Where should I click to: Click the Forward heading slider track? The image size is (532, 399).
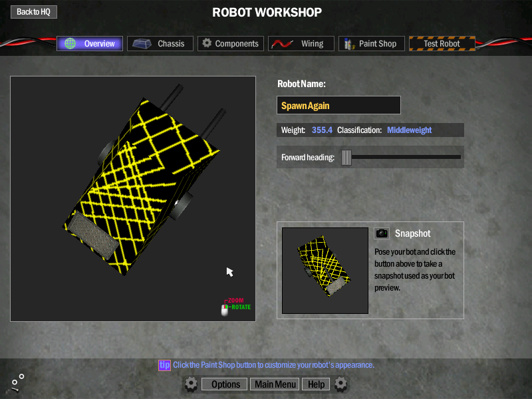pos(401,157)
